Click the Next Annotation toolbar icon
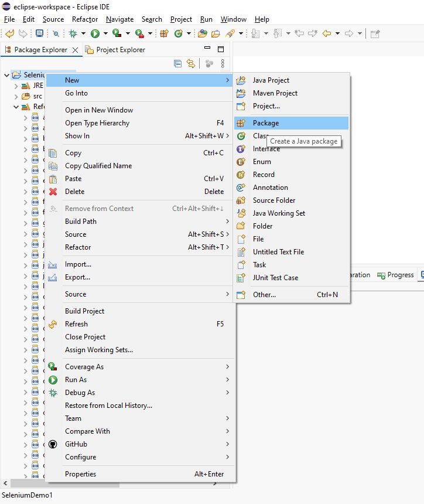Image resolution: width=424 pixels, height=504 pixels. [256, 33]
